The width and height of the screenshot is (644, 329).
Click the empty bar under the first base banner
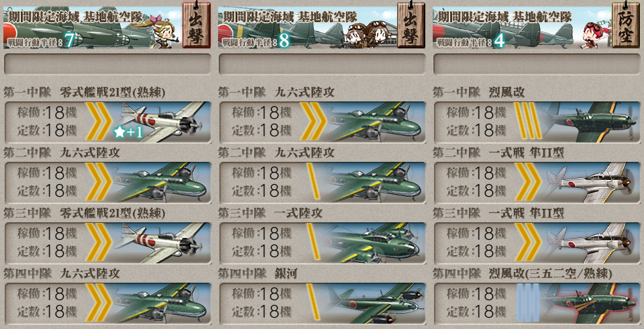[x=107, y=64]
